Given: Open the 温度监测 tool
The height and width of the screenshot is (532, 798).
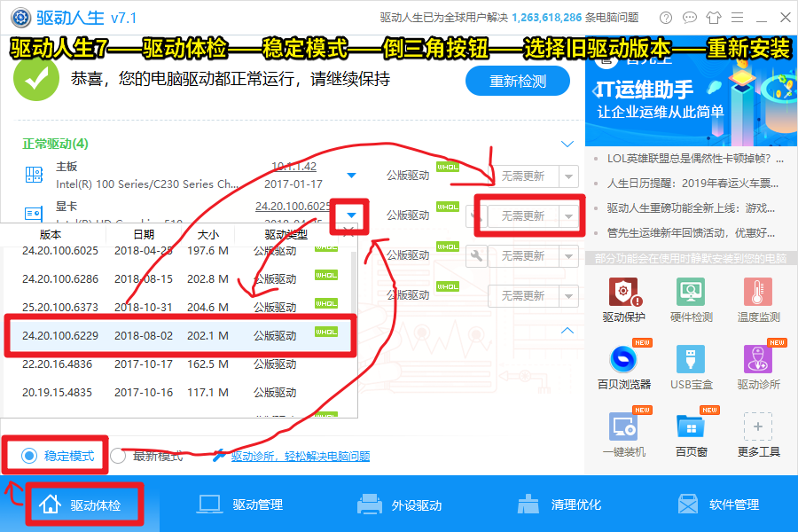Looking at the screenshot, I should click(x=758, y=301).
